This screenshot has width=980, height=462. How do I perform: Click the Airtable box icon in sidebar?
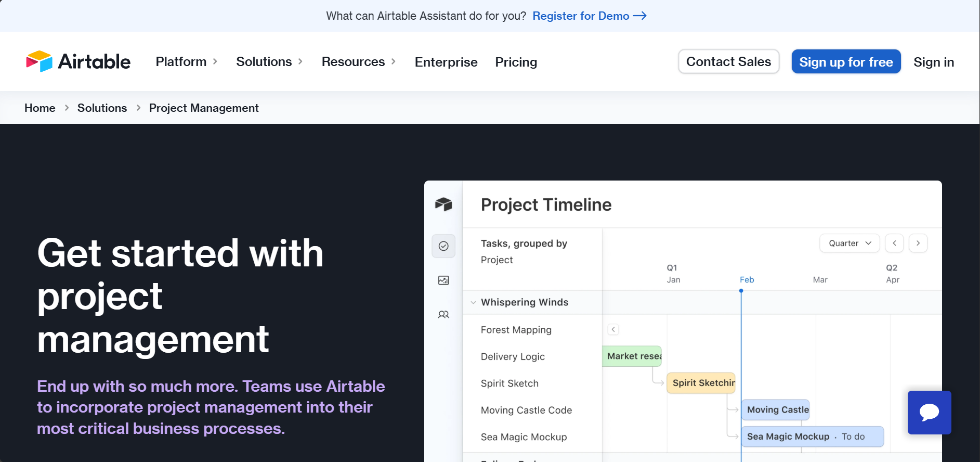point(443,204)
